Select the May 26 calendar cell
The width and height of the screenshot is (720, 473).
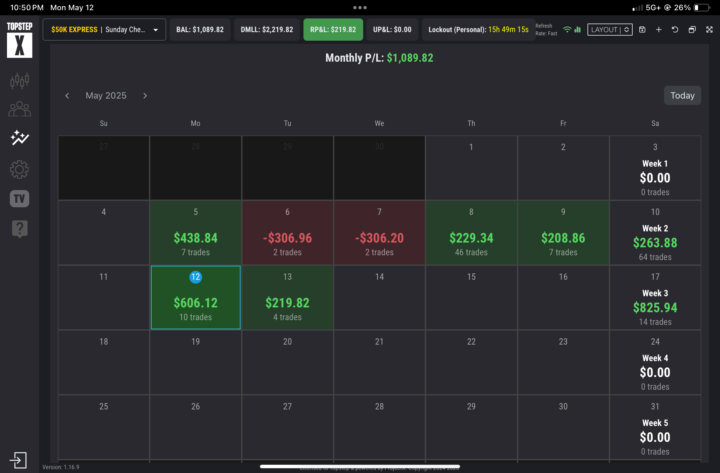pyautogui.click(x=196, y=427)
